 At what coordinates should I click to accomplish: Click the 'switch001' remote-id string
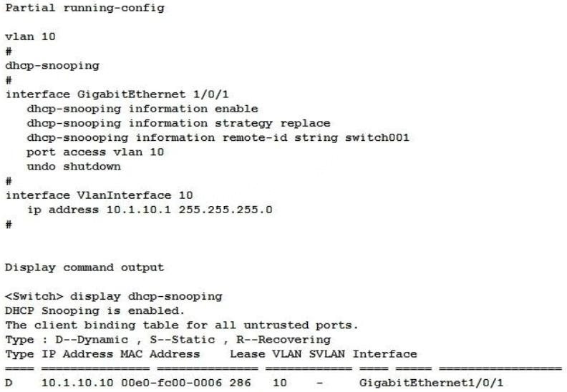pyautogui.click(x=377, y=137)
